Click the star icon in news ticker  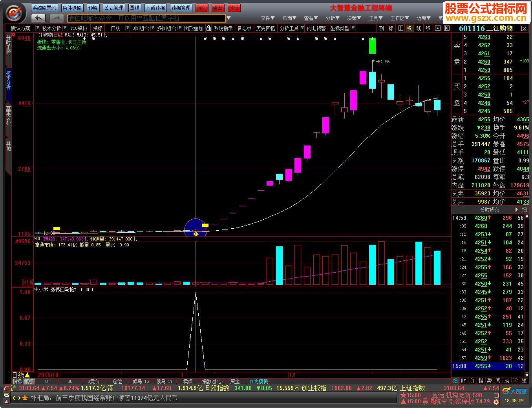[25, 398]
